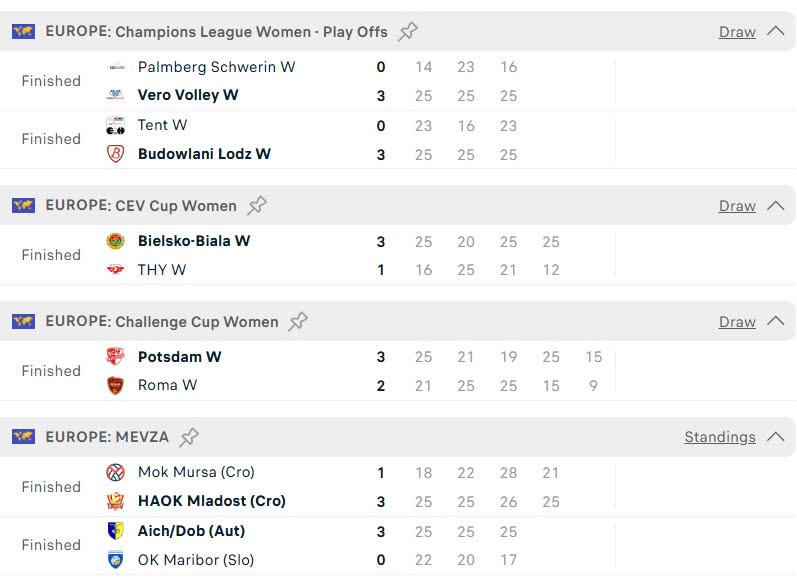Open MEVZA Standings link

coord(720,437)
